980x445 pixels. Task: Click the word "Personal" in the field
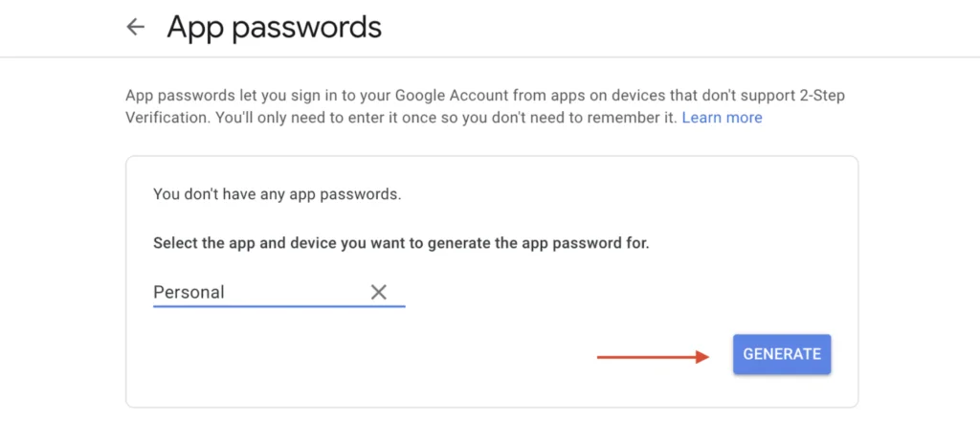tap(189, 292)
